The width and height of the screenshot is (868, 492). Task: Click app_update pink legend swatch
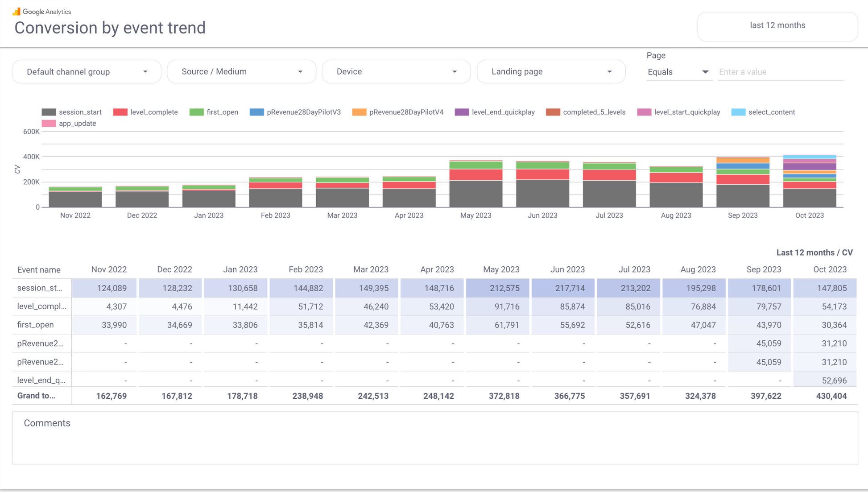[49, 124]
